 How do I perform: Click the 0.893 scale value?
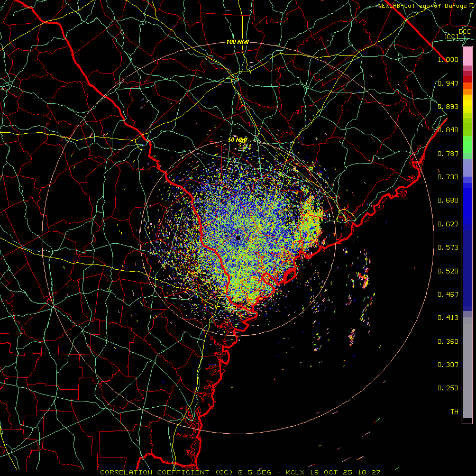point(448,106)
